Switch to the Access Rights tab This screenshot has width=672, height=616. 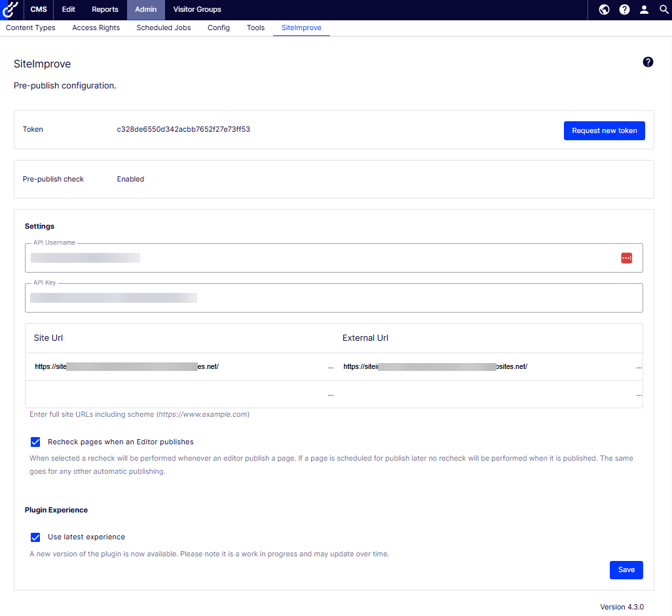tap(96, 28)
